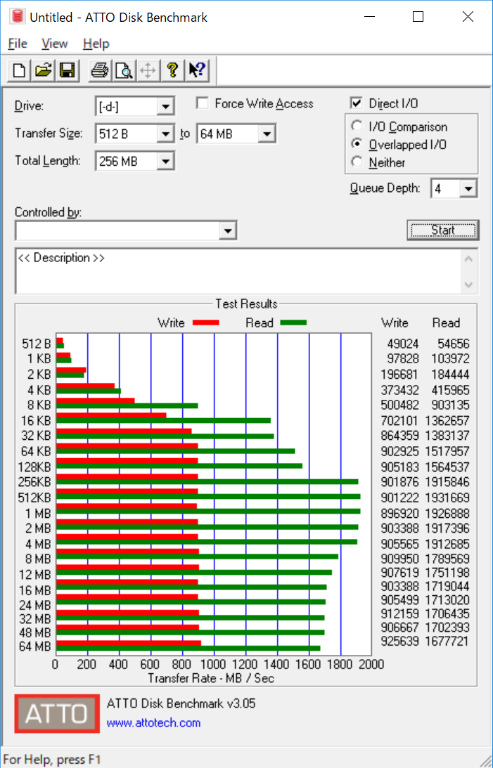Click the move crosshair toolbar icon

(148, 71)
